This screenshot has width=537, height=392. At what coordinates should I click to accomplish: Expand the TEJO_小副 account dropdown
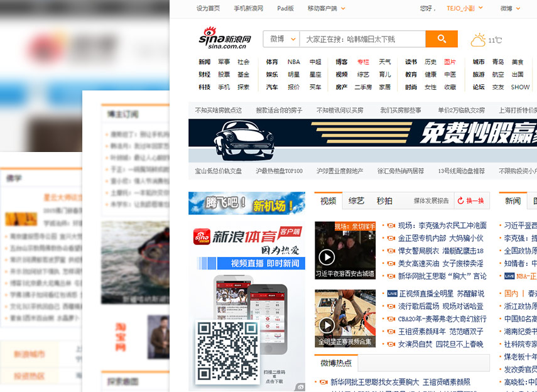pyautogui.click(x=464, y=8)
